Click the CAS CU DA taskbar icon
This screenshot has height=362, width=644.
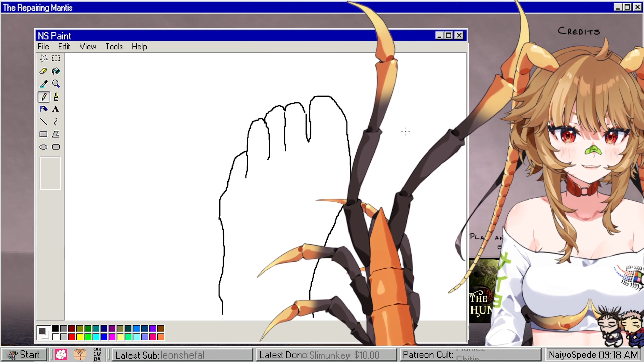[x=97, y=354]
